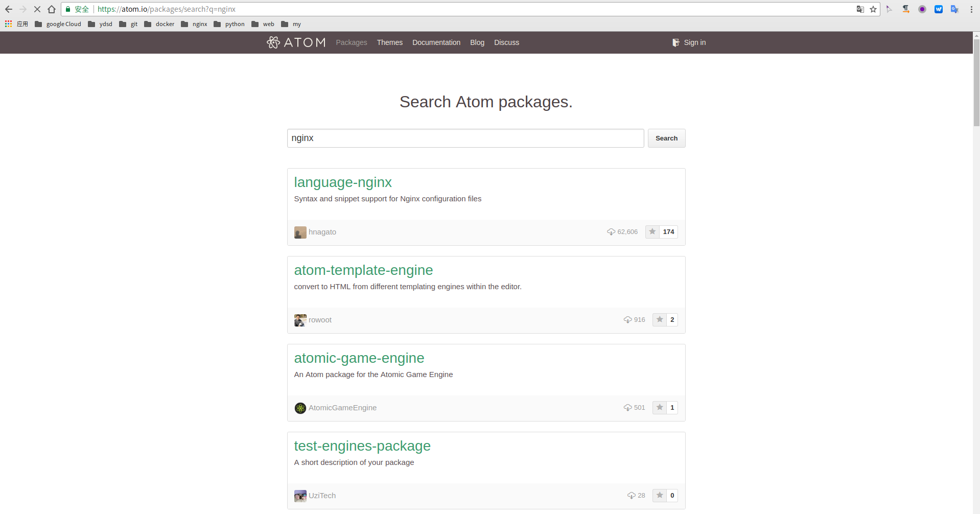
Task: Open the apps grid bookmark icon
Action: [x=8, y=24]
